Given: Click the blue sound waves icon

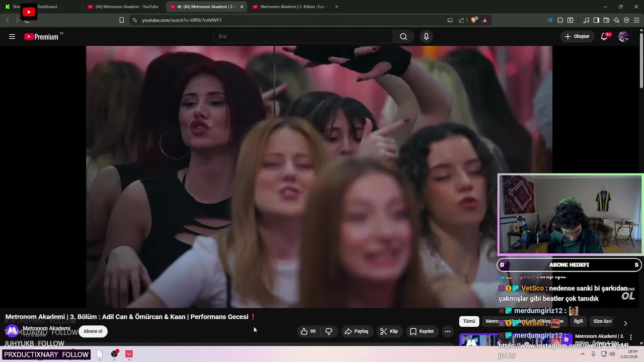Looking at the screenshot, I should [x=550, y=20].
